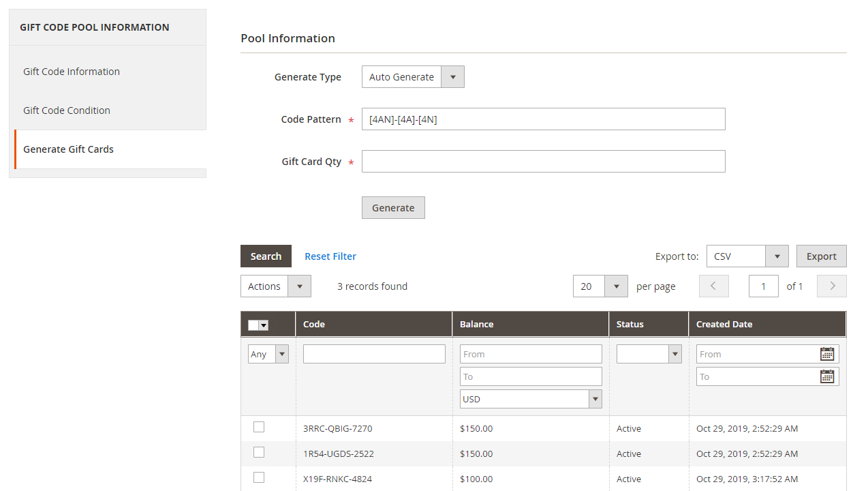Open the Export to CSV format dropdown

pos(747,256)
